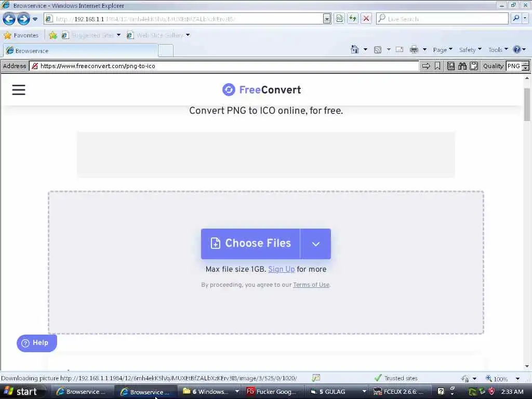Expand the IE address bar history dropdown
The image size is (532, 399).
327,19
